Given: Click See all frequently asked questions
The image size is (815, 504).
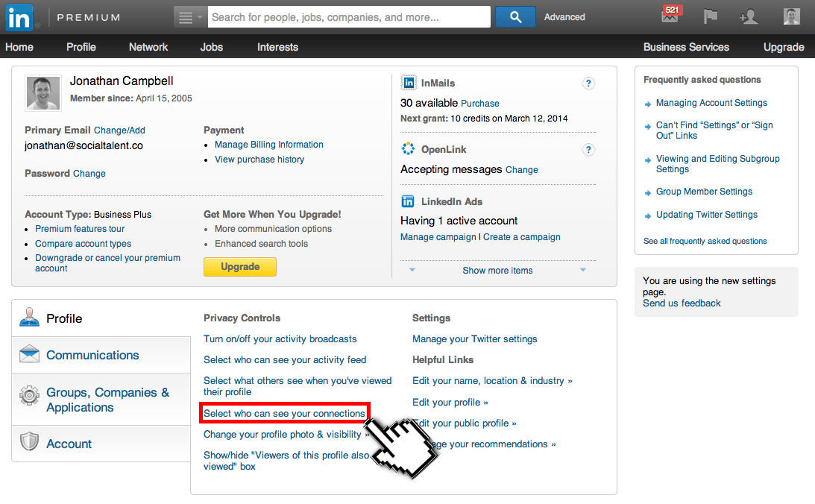Looking at the screenshot, I should (x=705, y=241).
